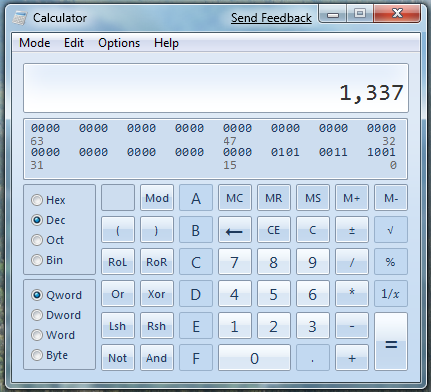Click the And button
Image resolution: width=431 pixels, height=392 pixels.
157,358
